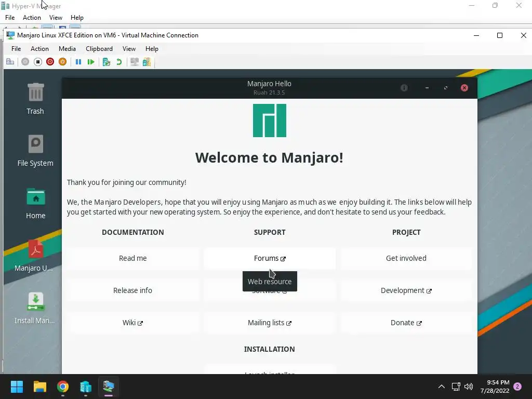Maximize the Virtual Machine Connection window
This screenshot has width=532, height=399.
pyautogui.click(x=499, y=35)
